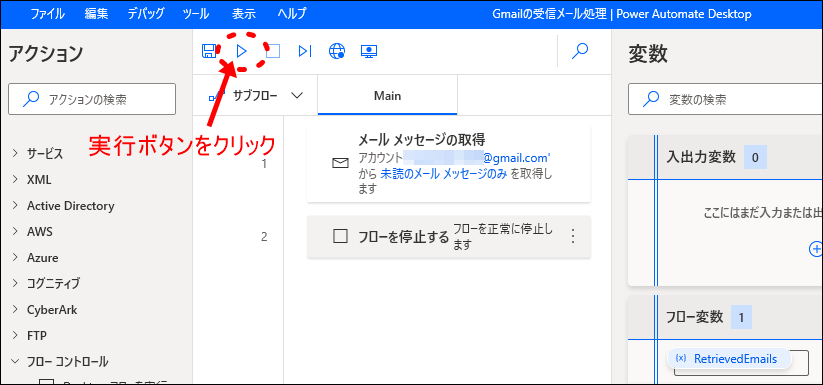Viewport: 823px width, 385px height.
Task: Run next action with the step icon
Action: coord(305,51)
